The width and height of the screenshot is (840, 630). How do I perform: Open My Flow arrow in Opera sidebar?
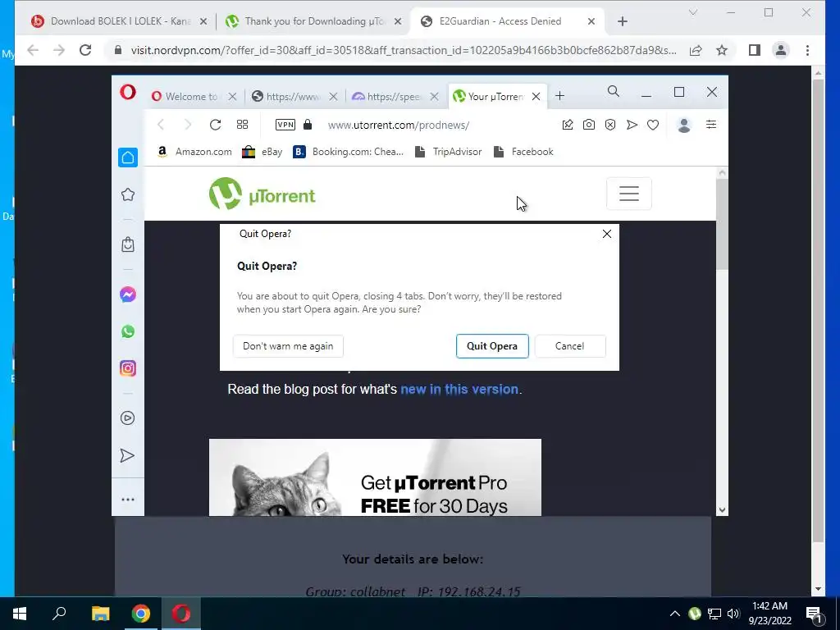point(127,455)
